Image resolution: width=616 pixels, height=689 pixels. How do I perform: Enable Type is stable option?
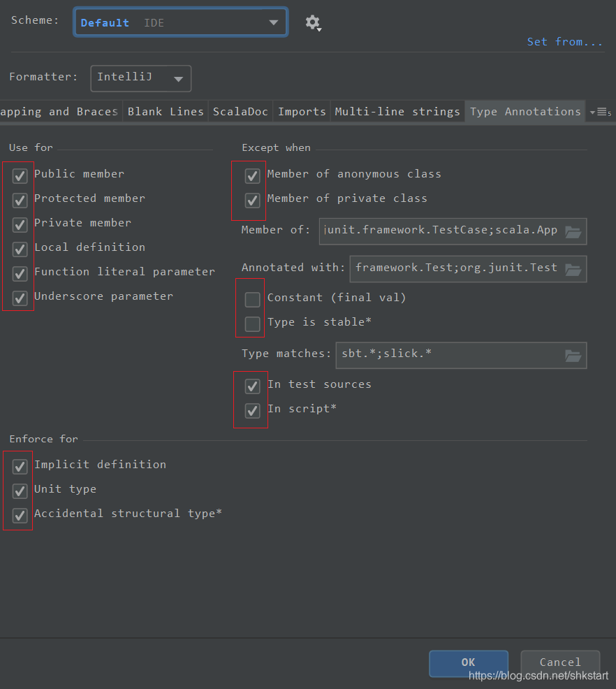(252, 324)
